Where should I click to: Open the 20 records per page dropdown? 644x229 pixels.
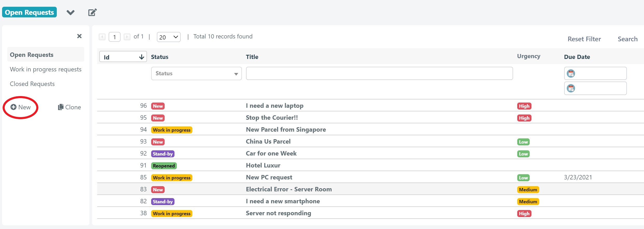[169, 37]
